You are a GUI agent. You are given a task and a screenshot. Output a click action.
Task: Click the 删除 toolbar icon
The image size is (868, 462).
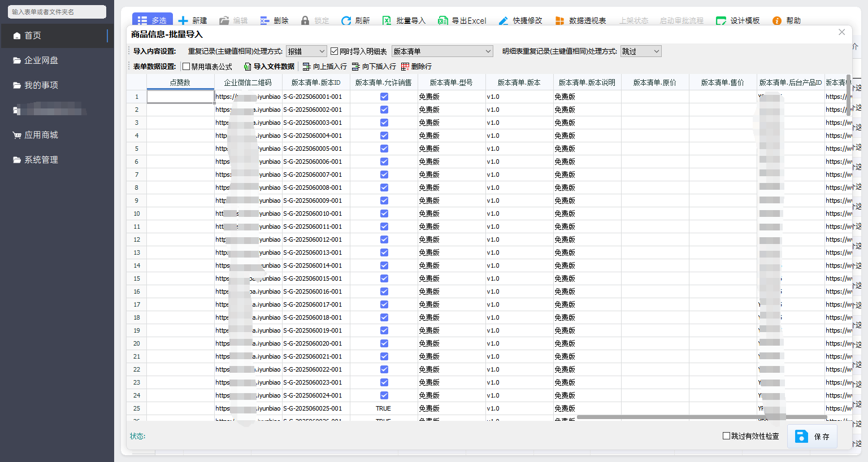pyautogui.click(x=265, y=21)
